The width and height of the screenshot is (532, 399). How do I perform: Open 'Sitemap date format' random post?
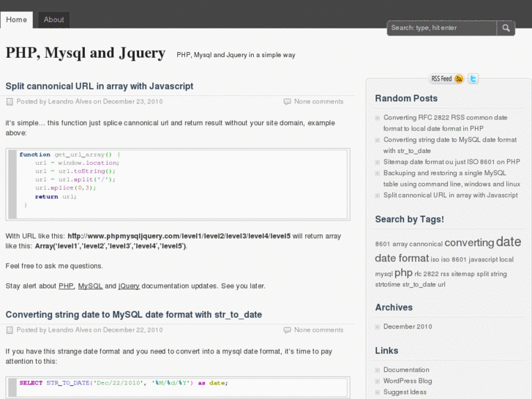pyautogui.click(x=452, y=162)
